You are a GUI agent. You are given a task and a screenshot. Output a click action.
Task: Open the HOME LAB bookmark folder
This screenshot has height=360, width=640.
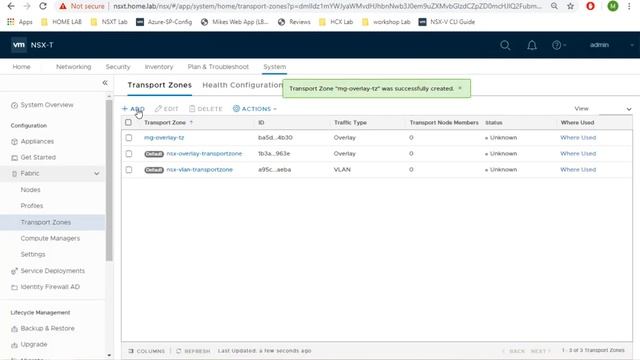tap(62, 22)
